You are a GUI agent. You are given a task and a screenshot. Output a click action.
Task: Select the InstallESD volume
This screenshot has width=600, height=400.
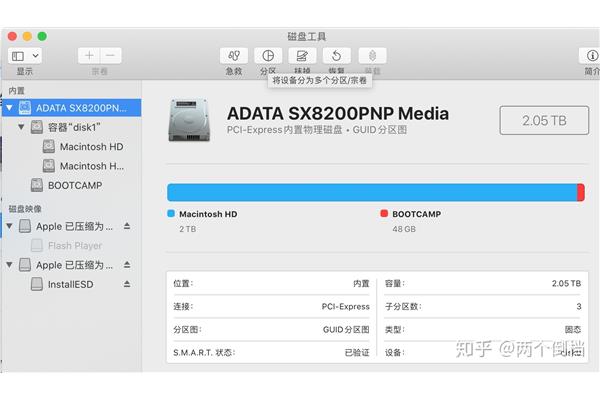coord(72,284)
